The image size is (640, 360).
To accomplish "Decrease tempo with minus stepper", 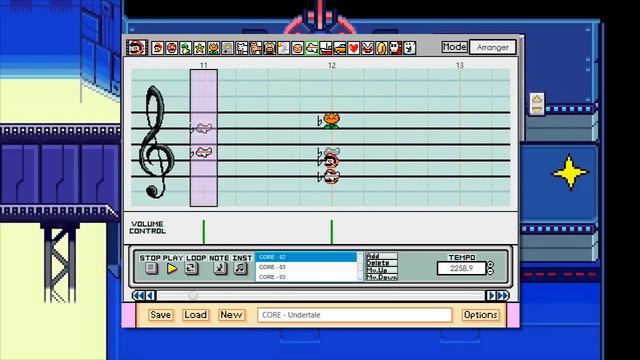I will 491,271.
